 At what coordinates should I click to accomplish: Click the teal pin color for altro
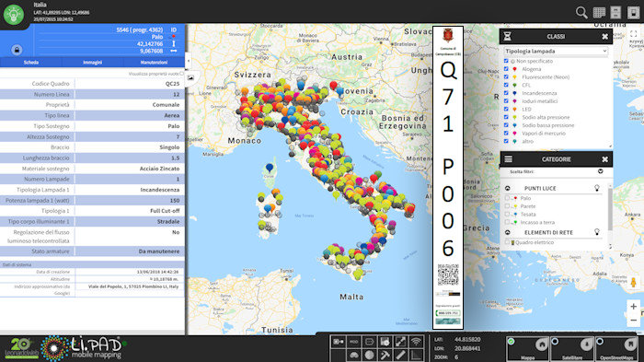514,141
